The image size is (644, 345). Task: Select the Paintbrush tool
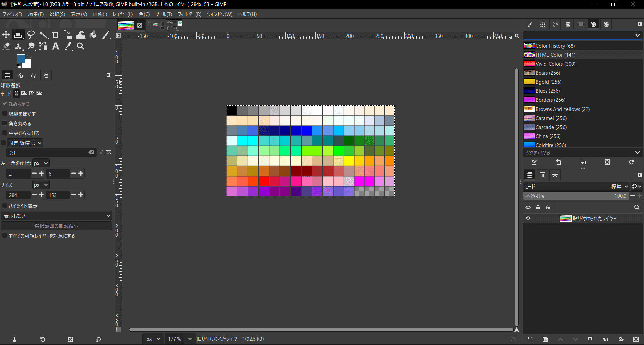(x=106, y=35)
